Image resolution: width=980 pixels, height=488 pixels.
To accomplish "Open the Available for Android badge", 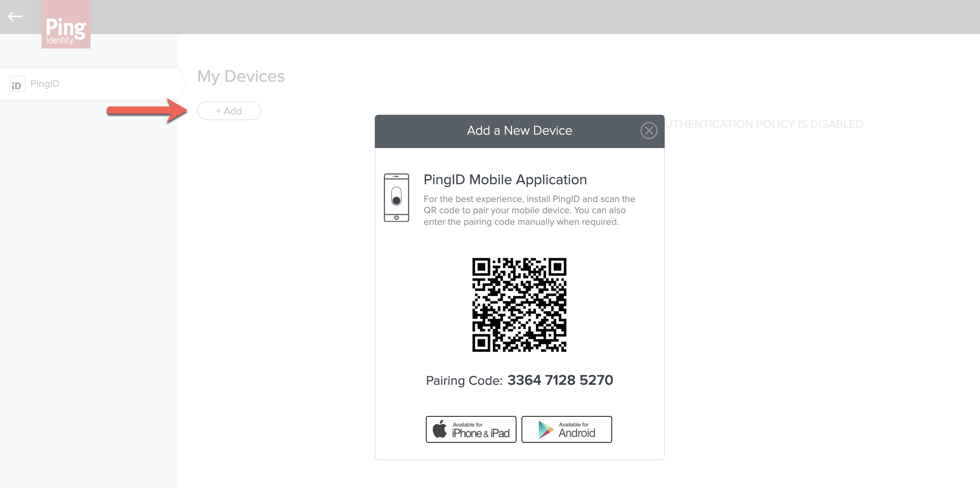I will coord(566,429).
